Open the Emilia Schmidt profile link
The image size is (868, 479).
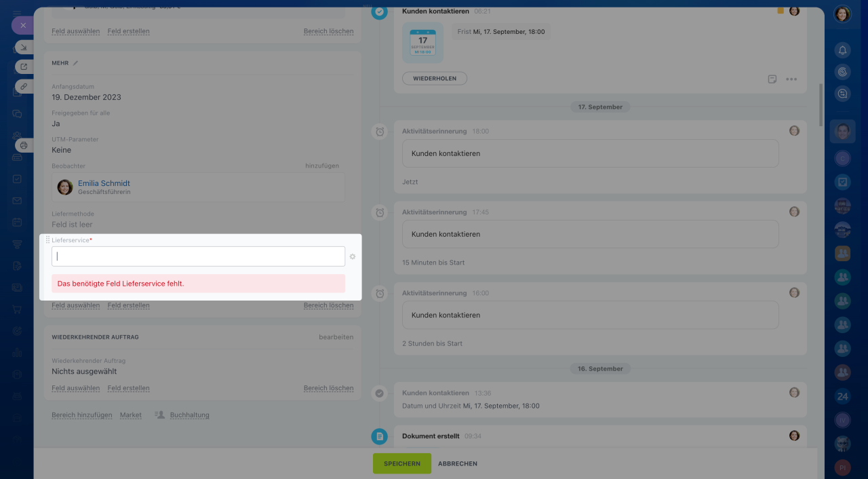104,183
